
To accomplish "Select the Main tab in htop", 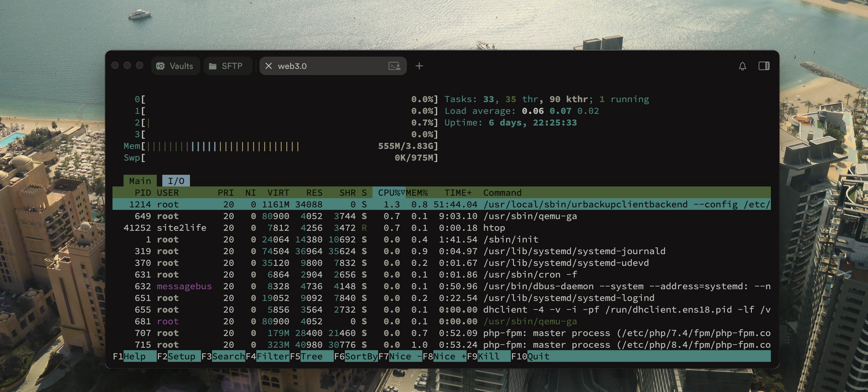I will pos(140,181).
